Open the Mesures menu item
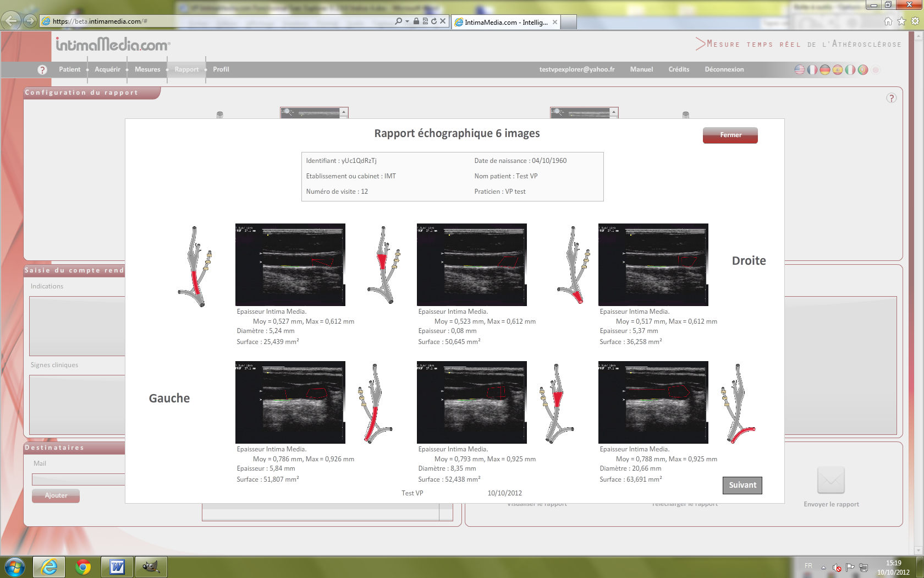This screenshot has height=578, width=924. (147, 69)
